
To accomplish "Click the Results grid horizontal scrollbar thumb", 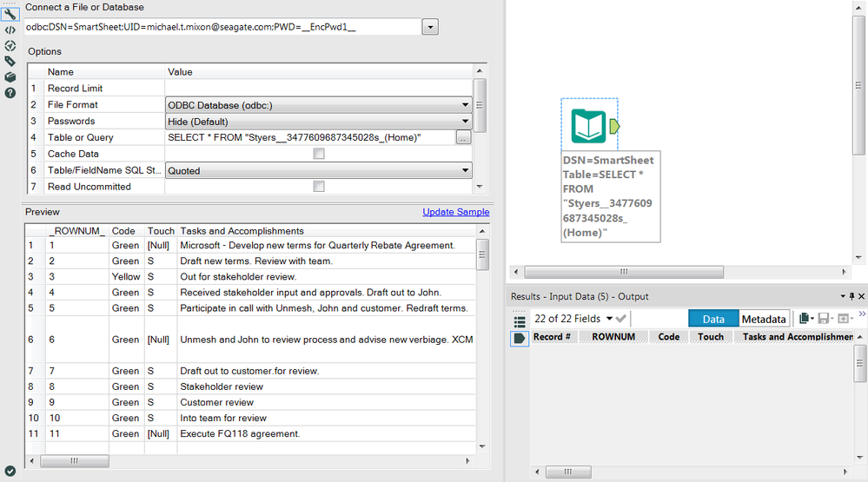I will pos(568,472).
